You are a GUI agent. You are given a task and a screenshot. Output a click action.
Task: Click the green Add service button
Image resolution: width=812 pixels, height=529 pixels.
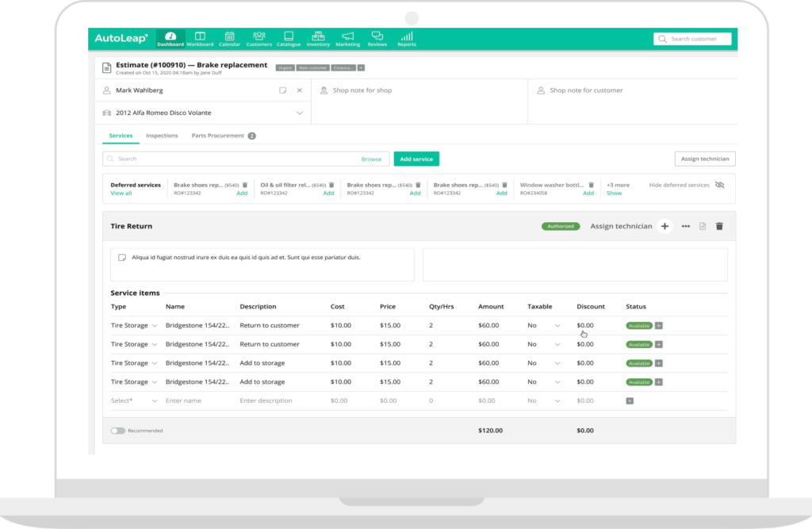click(x=416, y=159)
